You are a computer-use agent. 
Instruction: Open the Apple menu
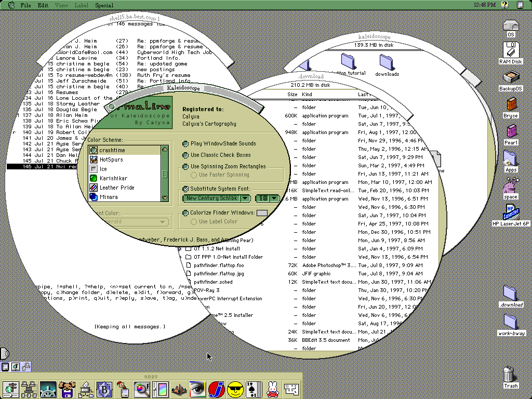[11, 5]
